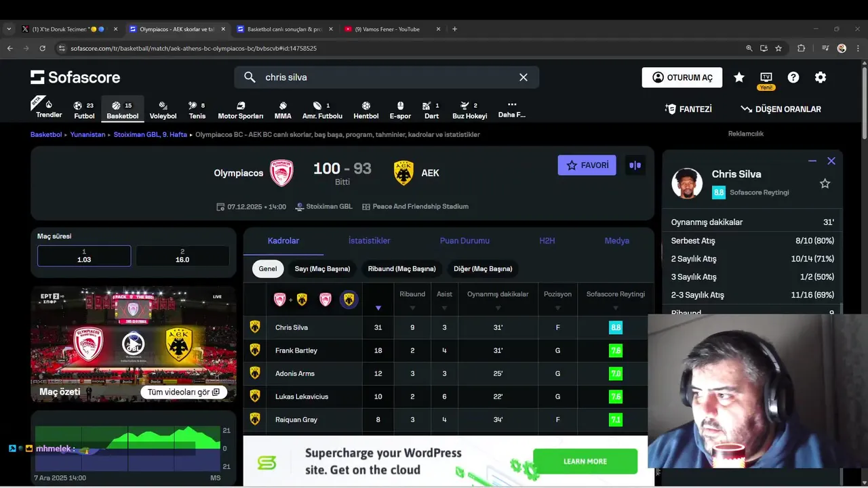The height and width of the screenshot is (488, 868).
Task: Filter lineup to Olympiacos only
Action: 325,299
